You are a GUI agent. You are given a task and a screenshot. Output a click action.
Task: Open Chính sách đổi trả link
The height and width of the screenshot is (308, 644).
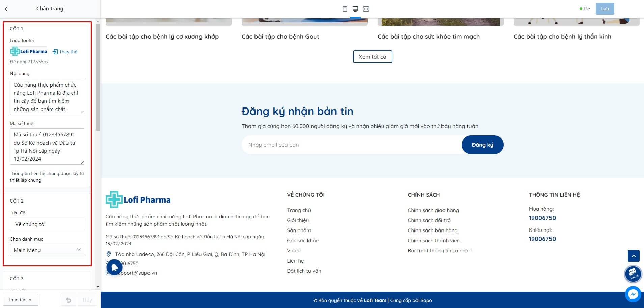tap(429, 220)
